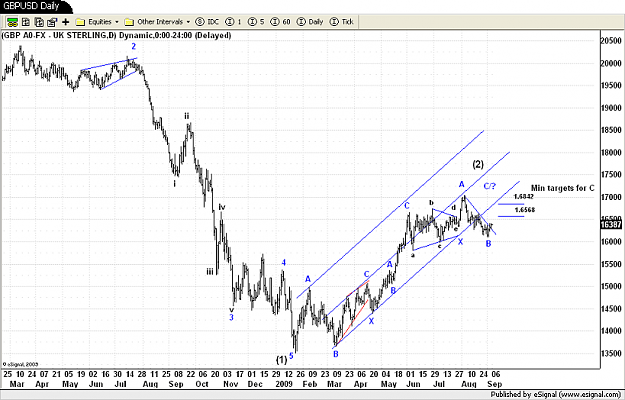Screen dimensions: 625x400
Task: Click the circled S icon beside IDC
Action: pyautogui.click(x=200, y=22)
